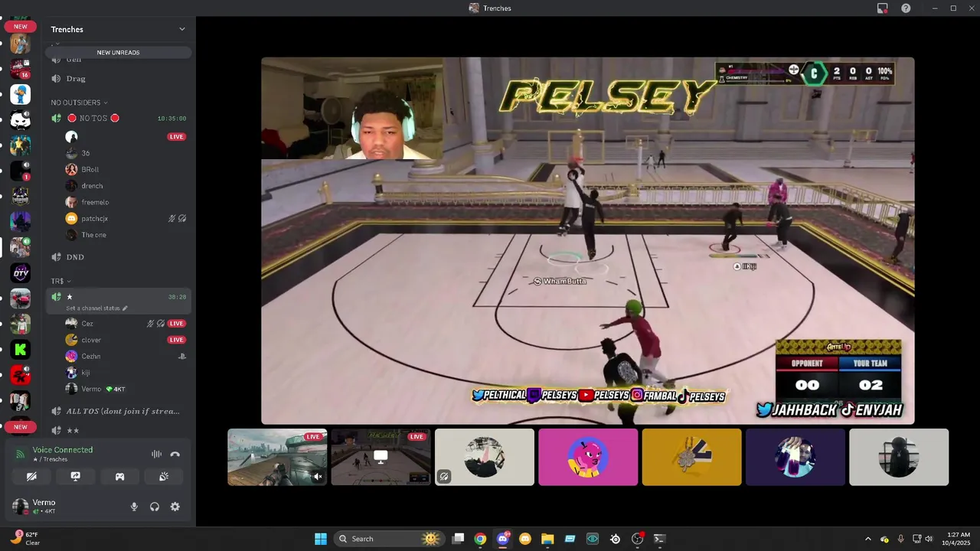
Task: Open Discord inbox icon in title bar
Action: point(882,8)
